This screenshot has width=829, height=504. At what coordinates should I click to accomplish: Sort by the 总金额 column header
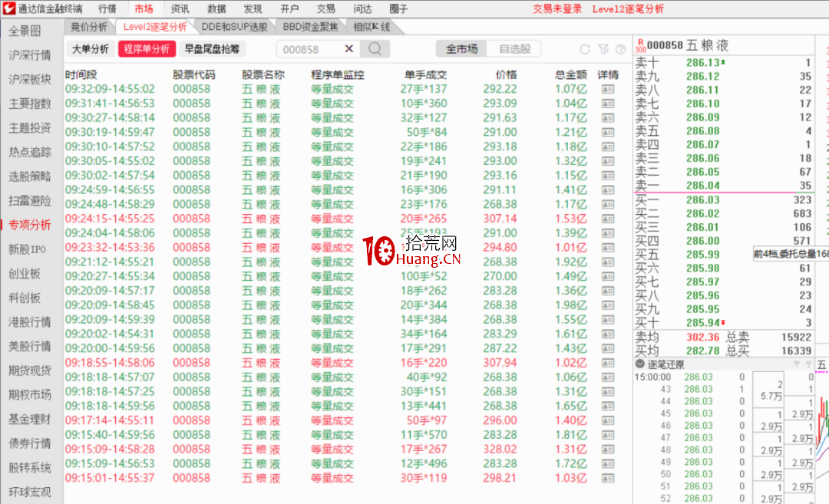click(571, 75)
